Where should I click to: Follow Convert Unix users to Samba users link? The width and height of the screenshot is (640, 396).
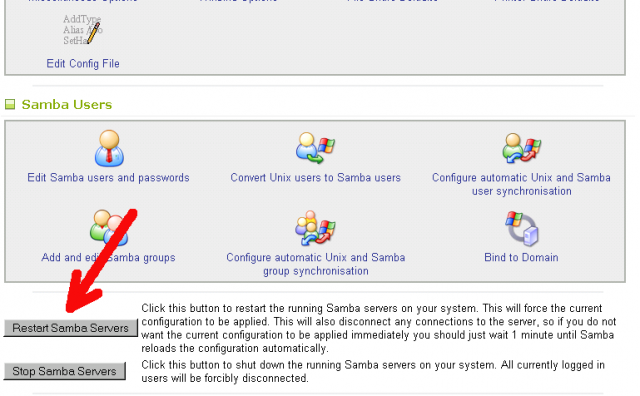[x=316, y=178]
